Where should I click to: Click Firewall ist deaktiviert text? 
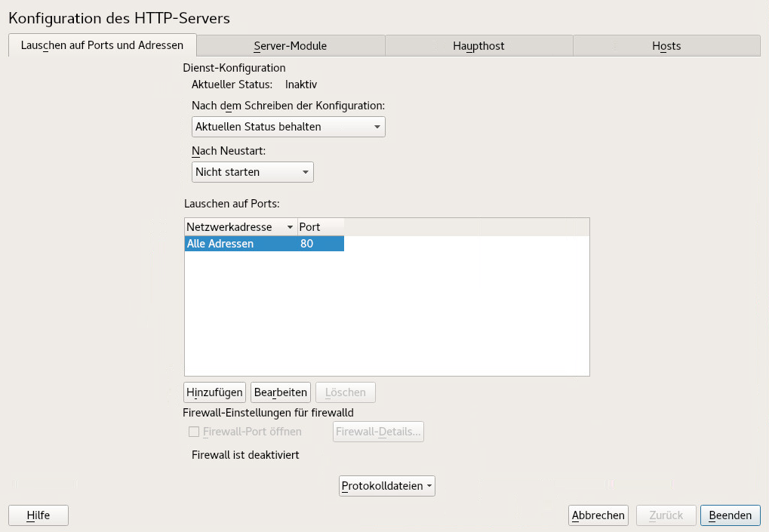click(245, 455)
